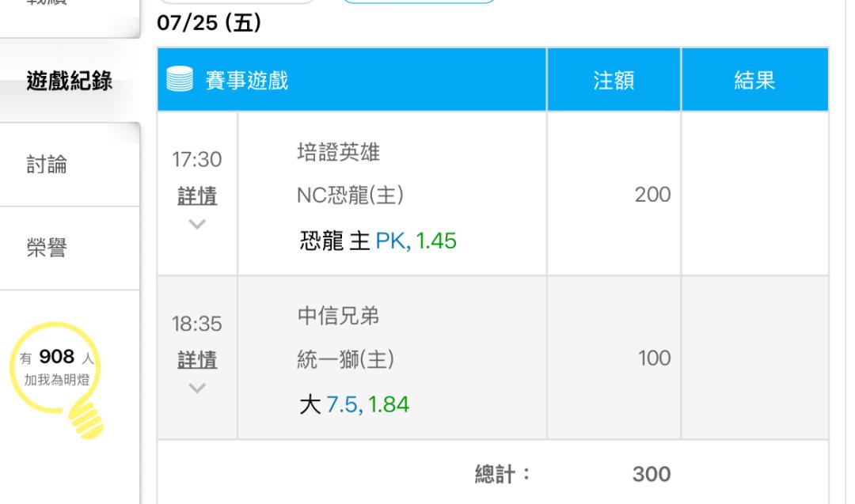Select the 遊戲紀錄 sidebar tab
855x504 pixels.
click(x=70, y=81)
